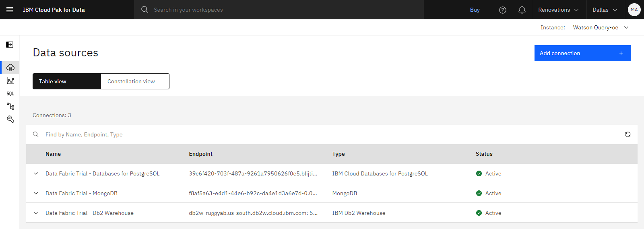Expand the Databases for PostgreSQL row
The width and height of the screenshot is (644, 229).
[x=36, y=173]
